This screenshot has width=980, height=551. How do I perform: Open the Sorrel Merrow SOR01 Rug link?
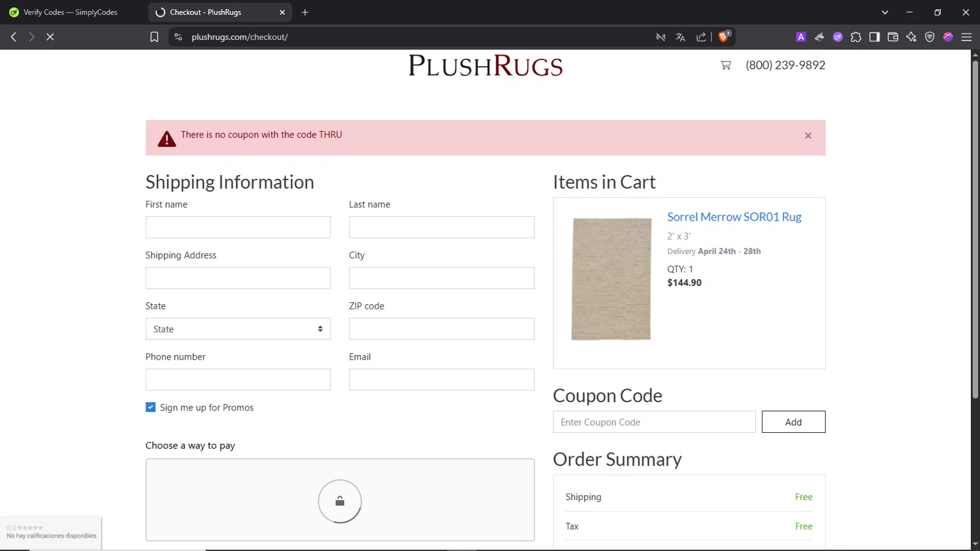click(x=734, y=217)
